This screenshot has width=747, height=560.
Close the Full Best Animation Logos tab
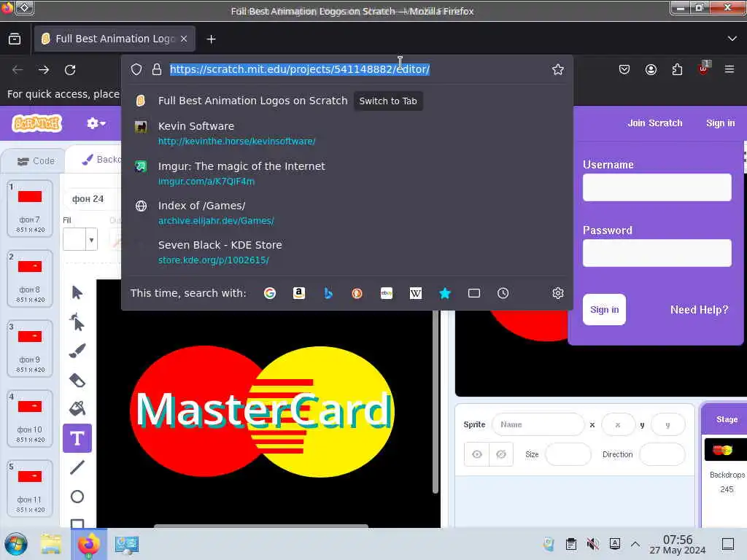click(184, 39)
